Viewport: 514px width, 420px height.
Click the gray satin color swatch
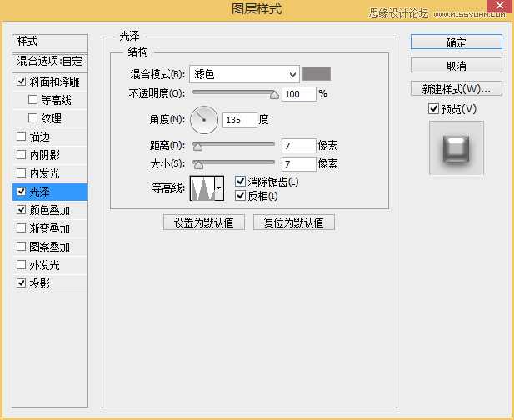317,75
